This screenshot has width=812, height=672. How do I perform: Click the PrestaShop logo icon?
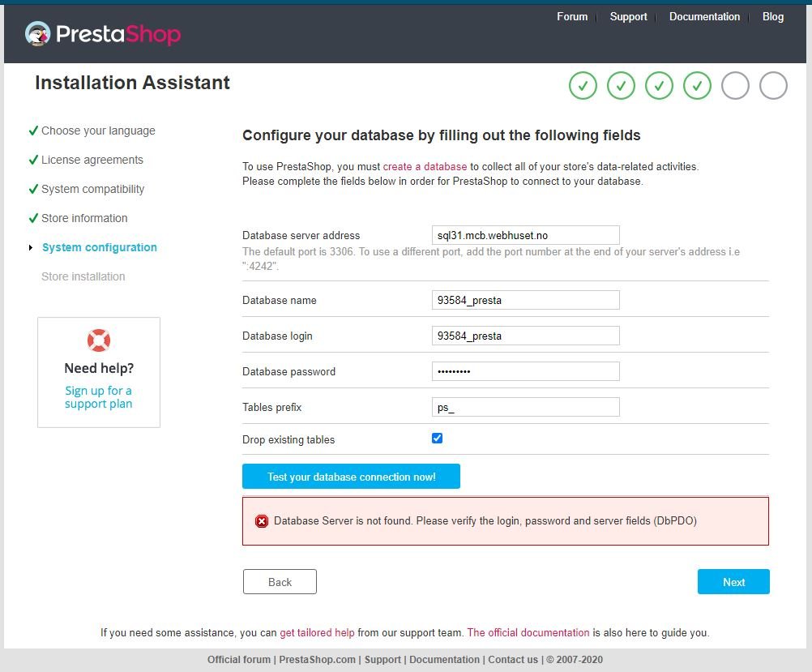38,33
